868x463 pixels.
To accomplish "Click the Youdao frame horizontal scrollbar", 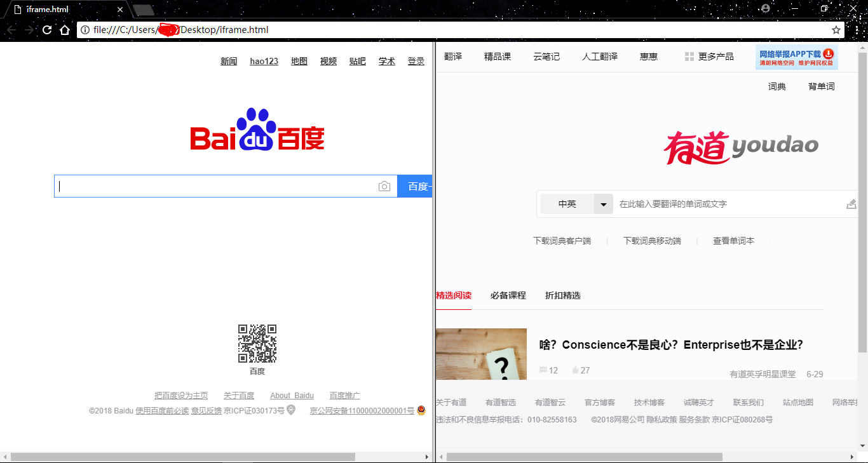I will click(x=585, y=457).
